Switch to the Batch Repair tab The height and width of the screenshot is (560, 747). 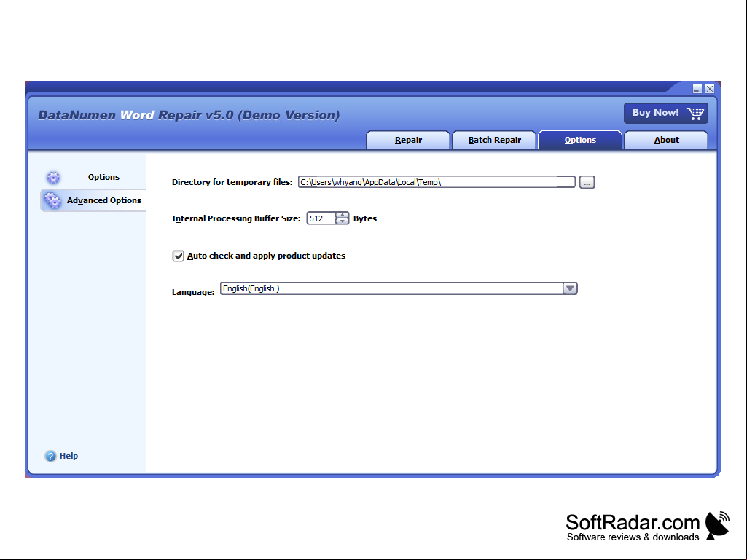[x=495, y=140]
